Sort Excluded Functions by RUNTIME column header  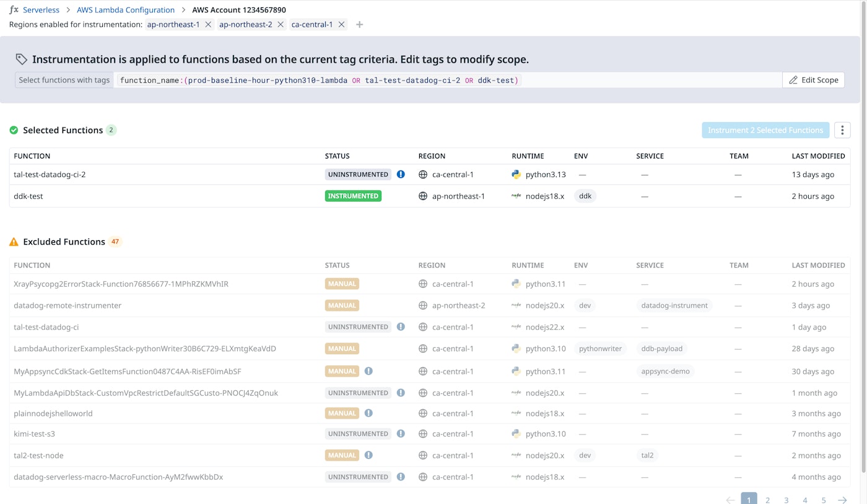[528, 265]
